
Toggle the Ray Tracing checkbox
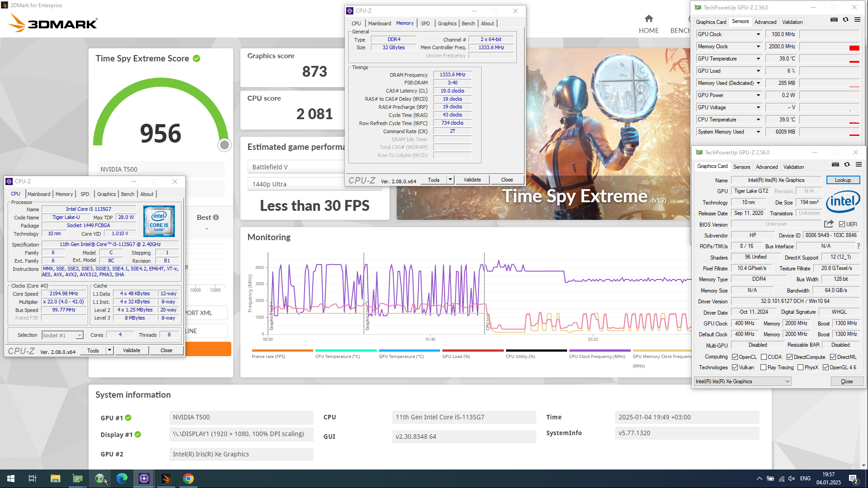tap(764, 367)
